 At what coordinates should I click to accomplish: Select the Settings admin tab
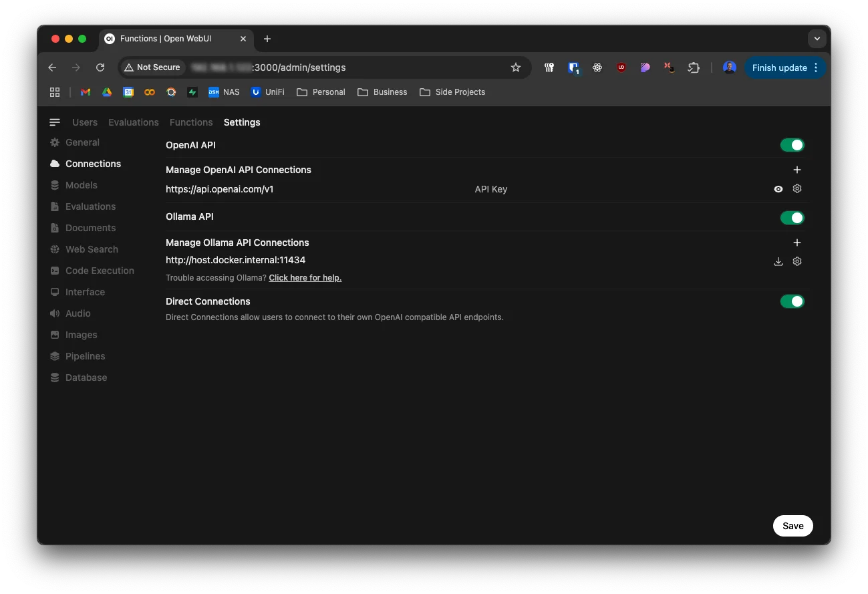click(242, 122)
